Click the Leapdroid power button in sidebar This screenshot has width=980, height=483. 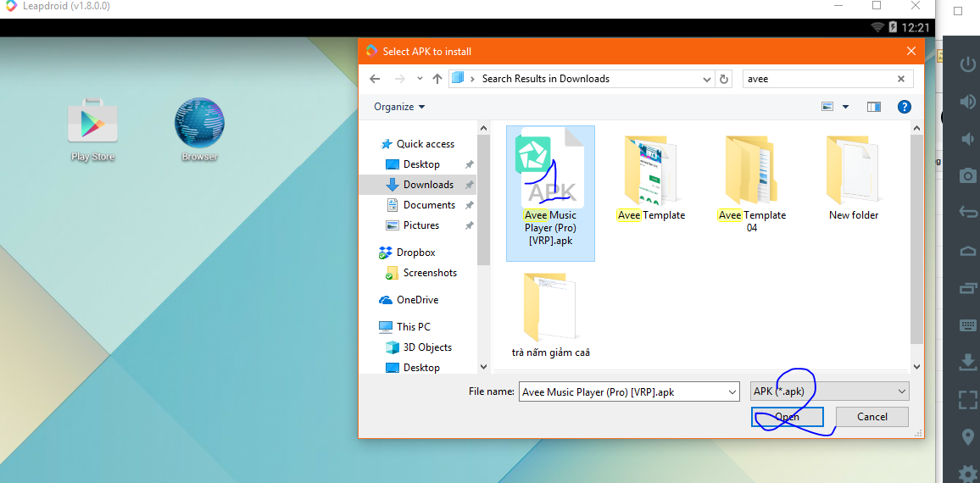(x=967, y=65)
